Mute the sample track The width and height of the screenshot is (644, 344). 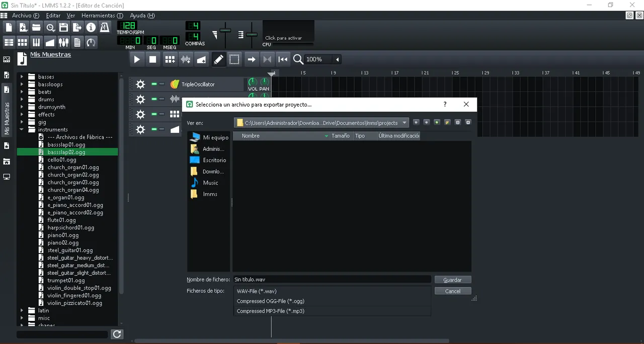tap(154, 99)
